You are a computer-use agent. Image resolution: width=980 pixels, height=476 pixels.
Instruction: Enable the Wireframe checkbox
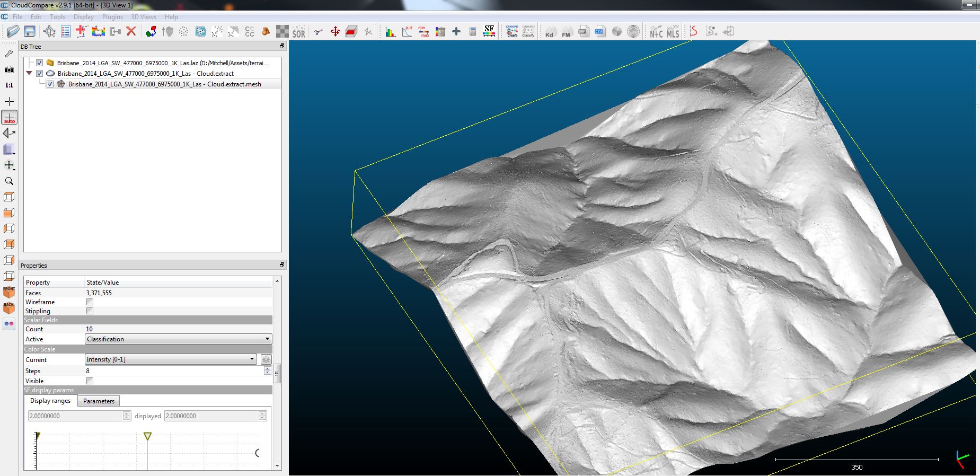coord(90,302)
